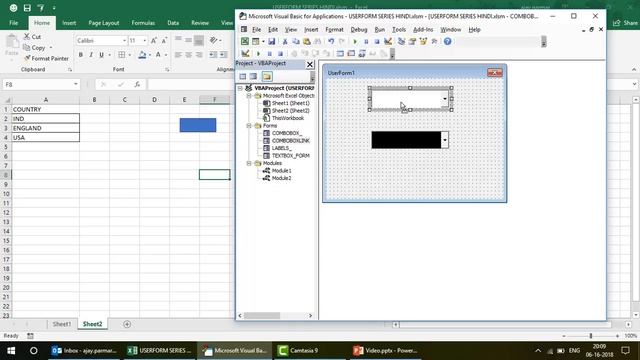Click the Find binoculars icon in VBA toolbar
The width and height of the screenshot is (640, 360).
[x=317, y=41]
